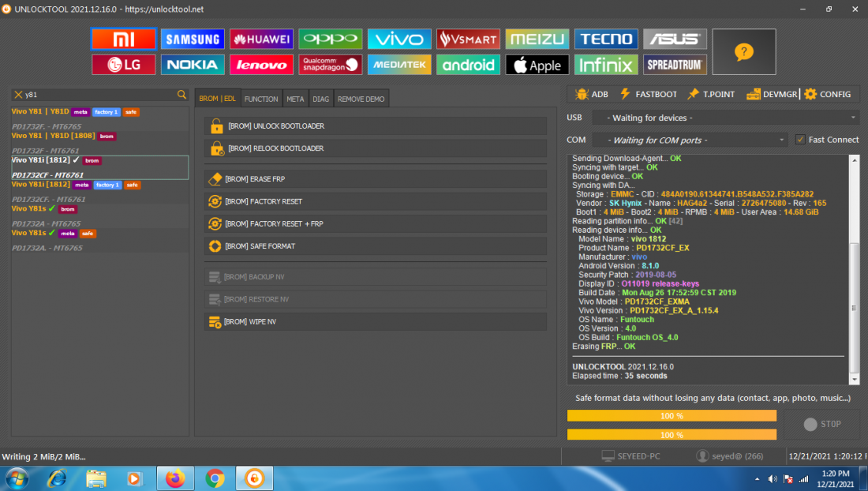
Task: Launch DEVMGR device manager
Action: click(x=772, y=94)
